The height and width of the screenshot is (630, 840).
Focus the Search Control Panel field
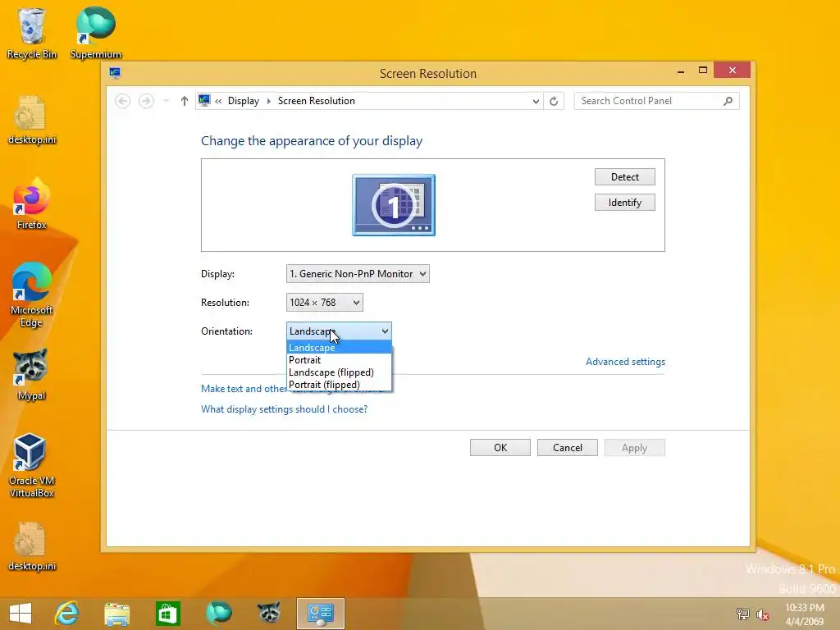coord(650,101)
